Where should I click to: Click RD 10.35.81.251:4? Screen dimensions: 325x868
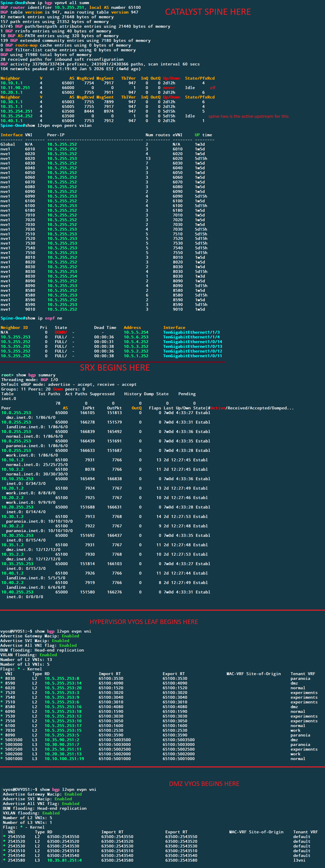[64, 860]
